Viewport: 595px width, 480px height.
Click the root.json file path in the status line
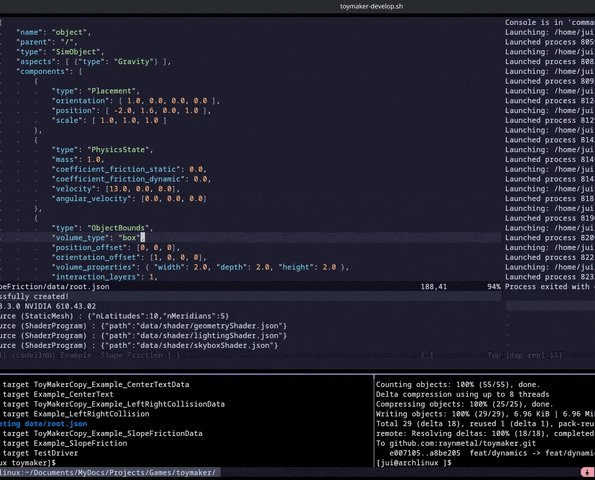(x=55, y=287)
